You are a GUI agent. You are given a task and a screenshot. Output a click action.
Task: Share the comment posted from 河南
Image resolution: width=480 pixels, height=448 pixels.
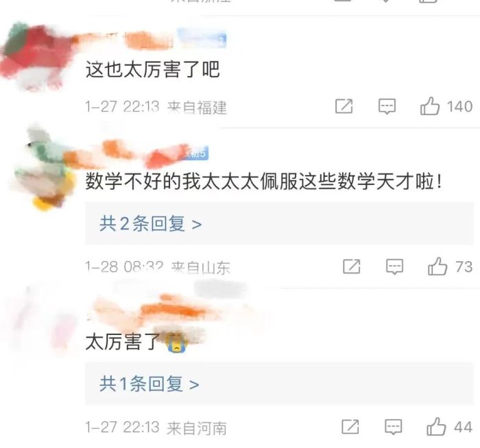(x=350, y=427)
